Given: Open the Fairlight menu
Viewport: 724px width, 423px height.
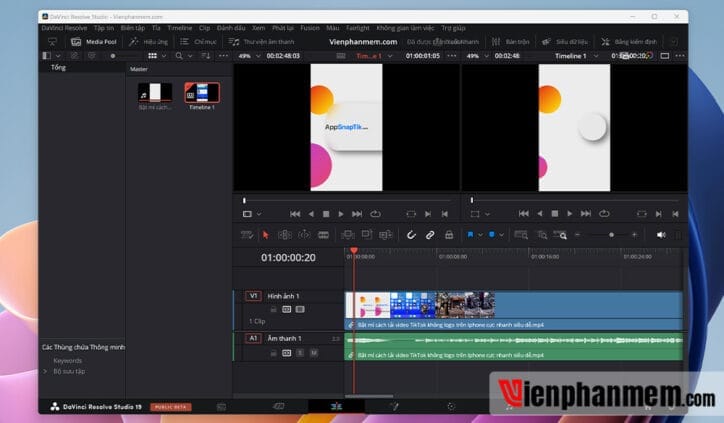Looking at the screenshot, I should [x=358, y=28].
